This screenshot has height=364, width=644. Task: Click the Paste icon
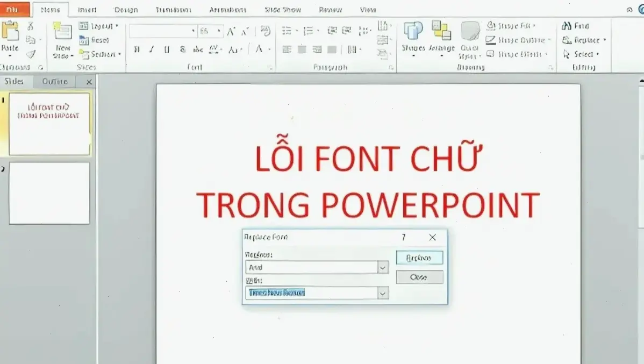[10, 32]
